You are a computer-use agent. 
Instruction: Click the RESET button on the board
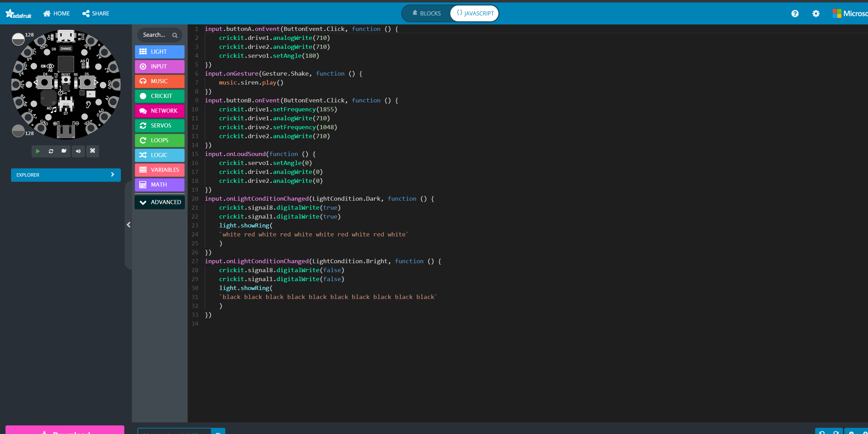66,80
